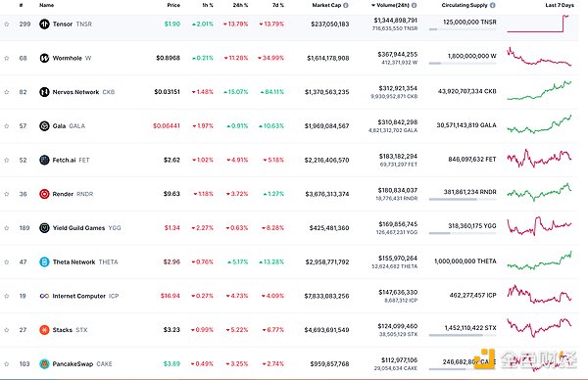The height and width of the screenshot is (380, 588).
Task: Click the Circulating Supply info icon
Action: [492, 5]
